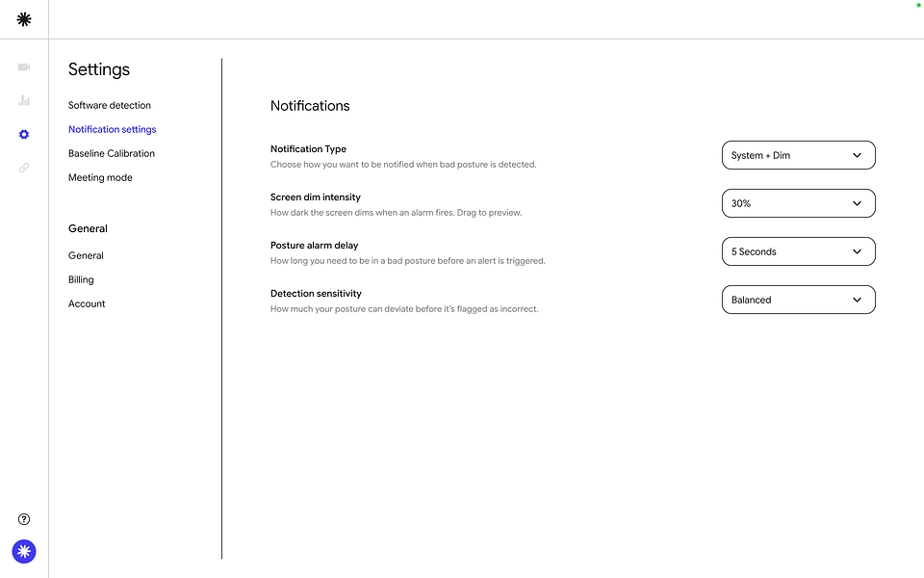
Task: Expand the Notification Type dropdown
Action: 799,155
